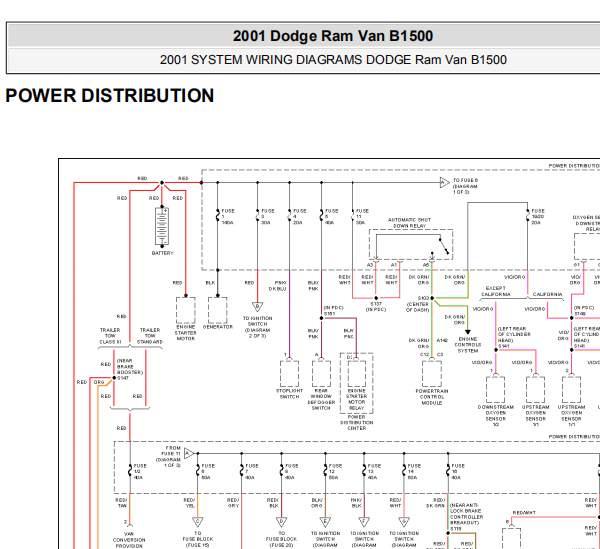Click the Automatic Shut Down Relay box
This screenshot has width=600, height=549.
point(411,245)
